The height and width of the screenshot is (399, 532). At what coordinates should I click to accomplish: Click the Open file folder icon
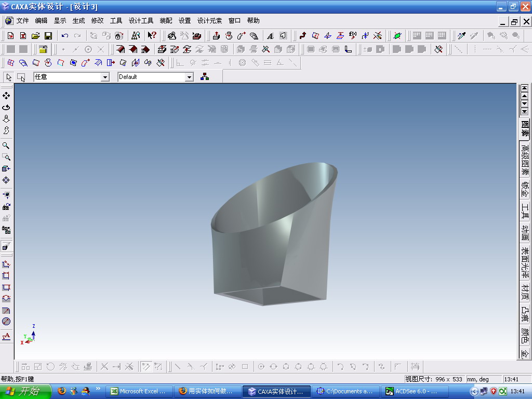pos(36,36)
